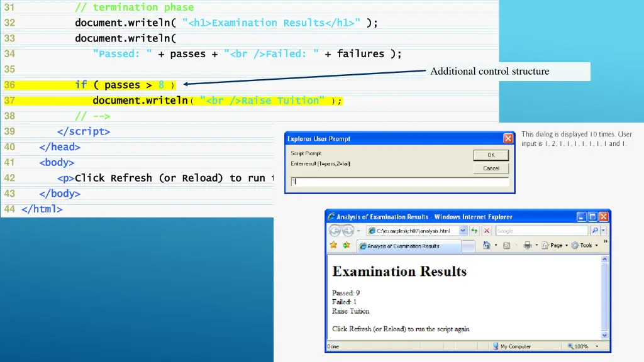Close the Internet Explorer window

(x=603, y=217)
